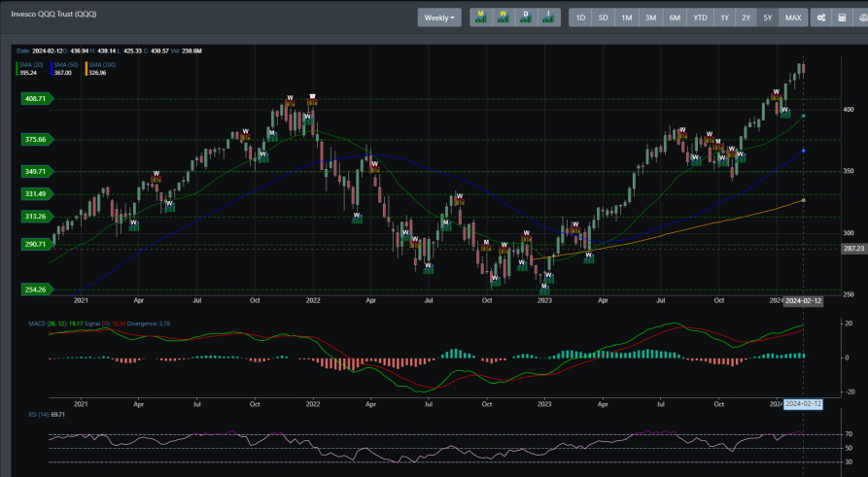The width and height of the screenshot is (868, 477).
Task: Open chart settings gears icon
Action: tap(821, 17)
